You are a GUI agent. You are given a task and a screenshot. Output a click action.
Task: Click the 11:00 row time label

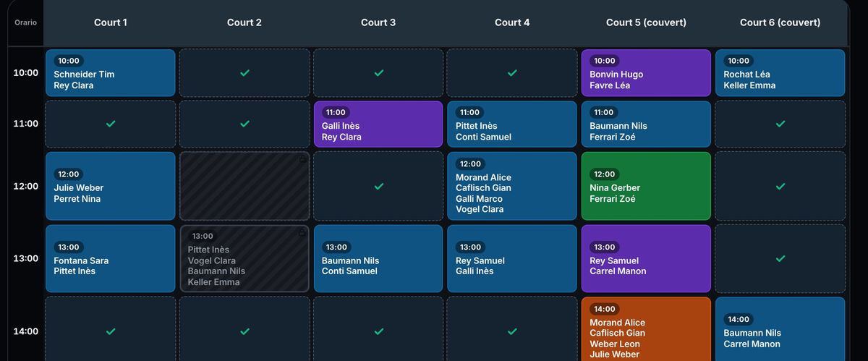[x=25, y=124]
